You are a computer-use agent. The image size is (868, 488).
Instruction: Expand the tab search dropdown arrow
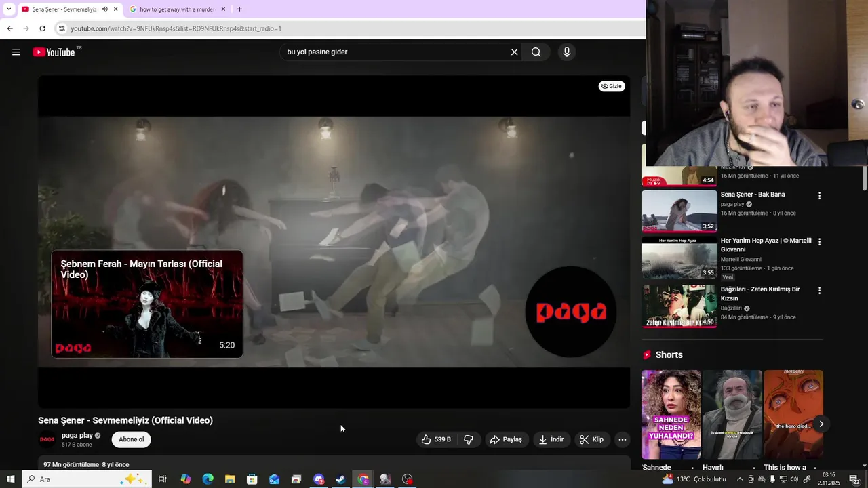point(8,9)
